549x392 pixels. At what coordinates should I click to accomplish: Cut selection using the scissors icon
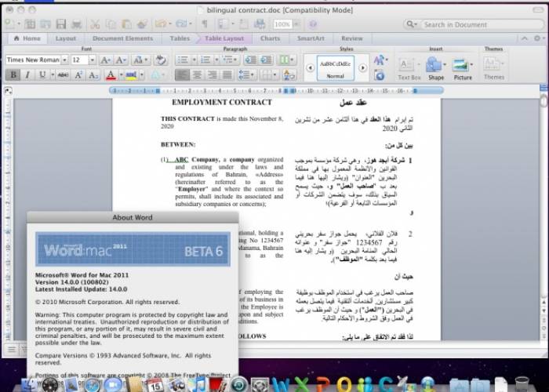click(95, 24)
